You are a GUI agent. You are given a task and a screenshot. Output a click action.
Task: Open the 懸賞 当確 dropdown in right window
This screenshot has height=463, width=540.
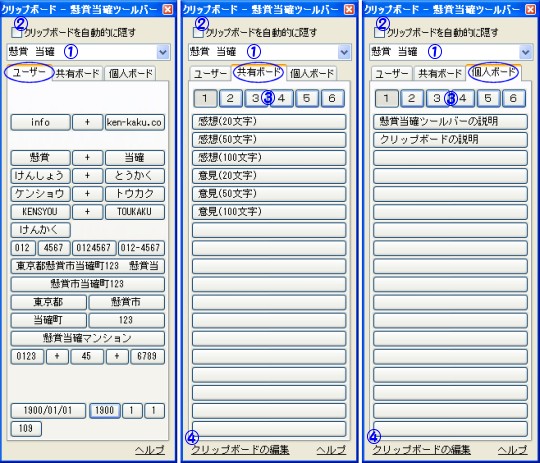525,52
